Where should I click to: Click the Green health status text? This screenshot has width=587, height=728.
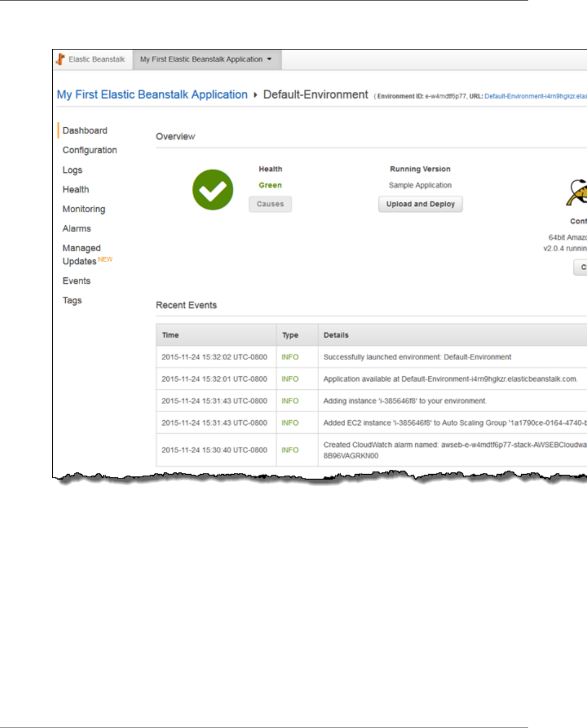coord(270,185)
